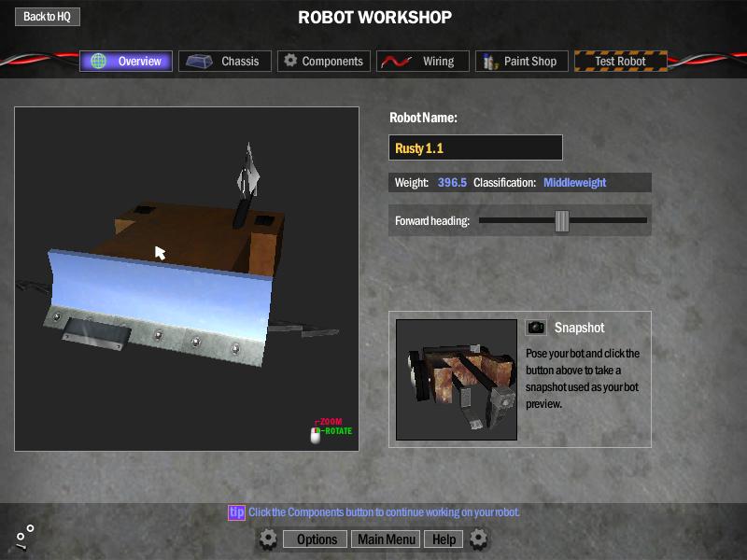Screen dimensions: 747x560
Task: Click the Back to HQ button
Action: tap(48, 17)
